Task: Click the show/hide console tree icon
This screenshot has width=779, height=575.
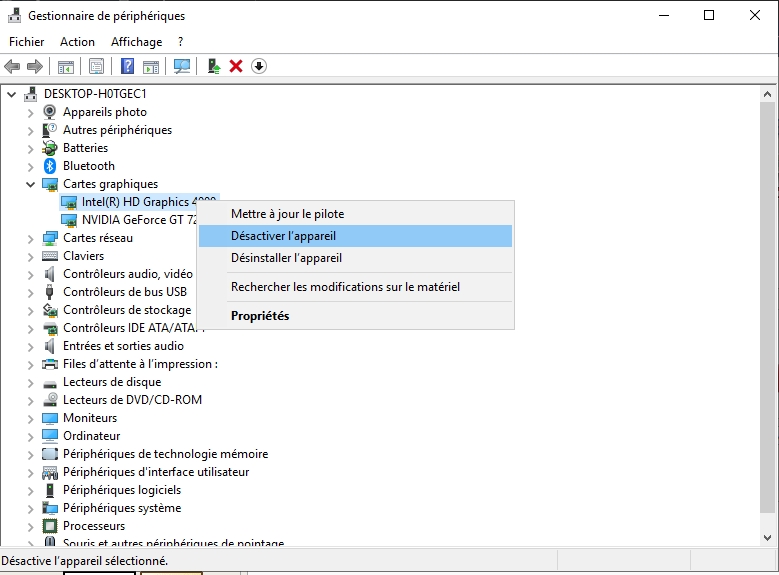Action: point(66,66)
